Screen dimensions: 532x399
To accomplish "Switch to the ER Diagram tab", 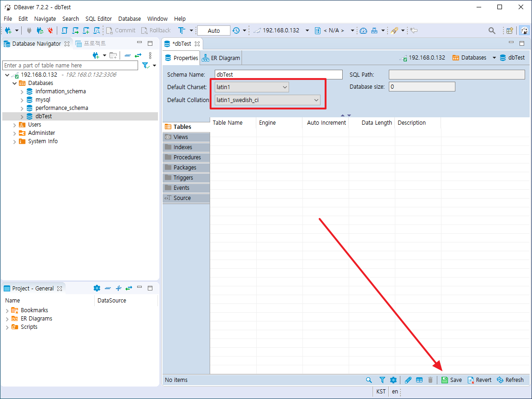I will [x=221, y=58].
